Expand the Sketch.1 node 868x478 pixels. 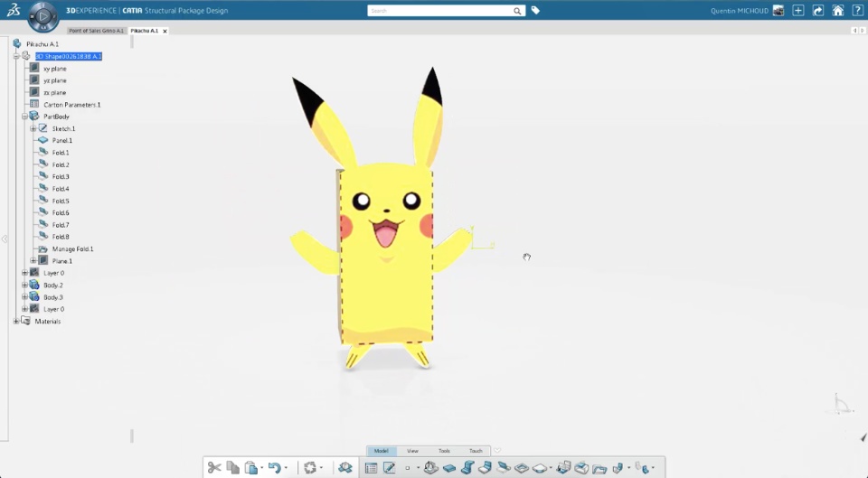pos(33,129)
